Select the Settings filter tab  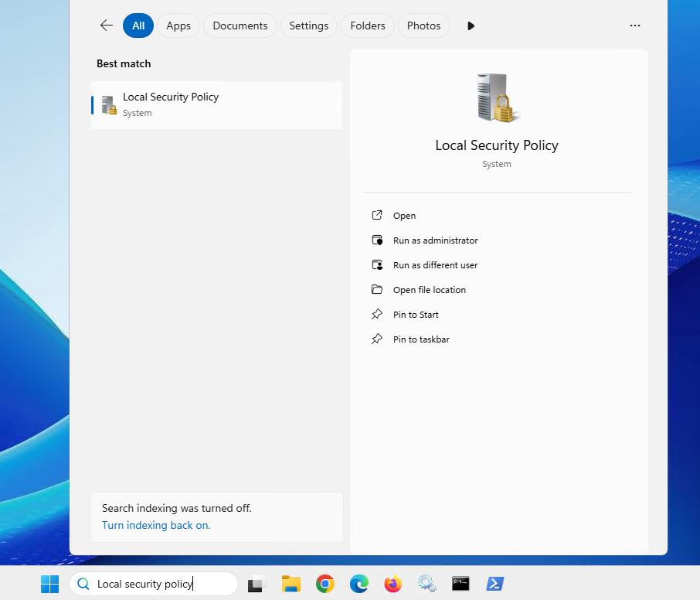click(x=308, y=26)
